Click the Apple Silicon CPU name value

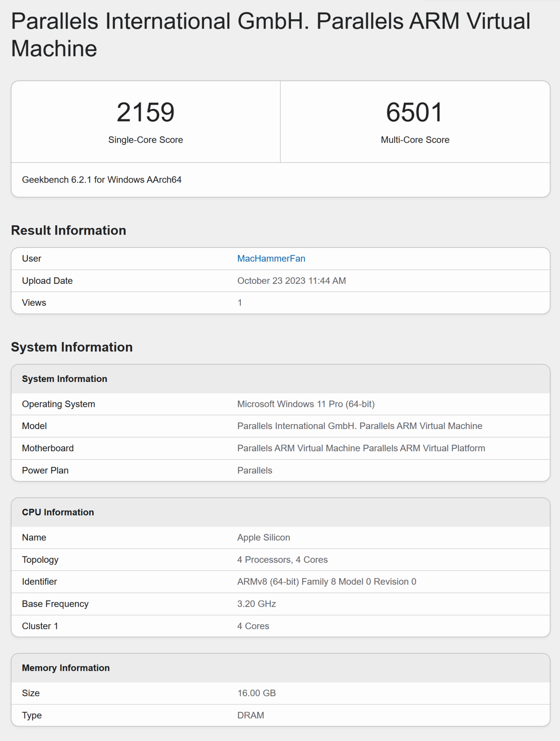coord(264,538)
